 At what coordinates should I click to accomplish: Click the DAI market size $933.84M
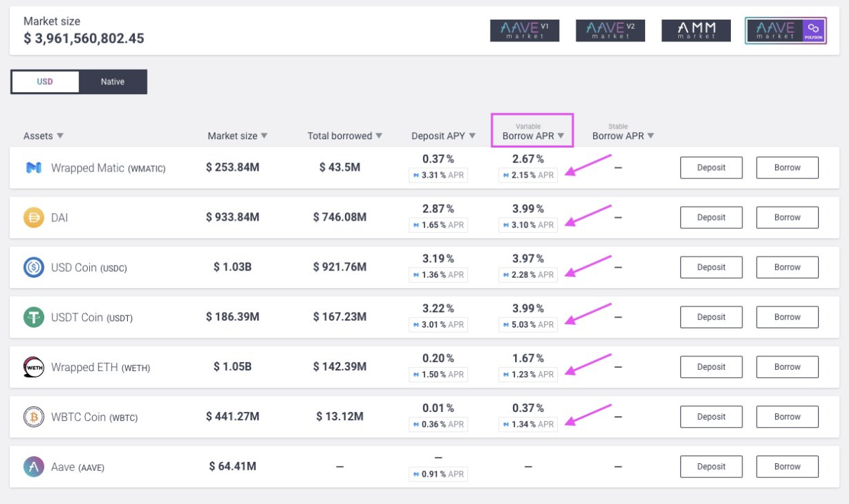(233, 218)
